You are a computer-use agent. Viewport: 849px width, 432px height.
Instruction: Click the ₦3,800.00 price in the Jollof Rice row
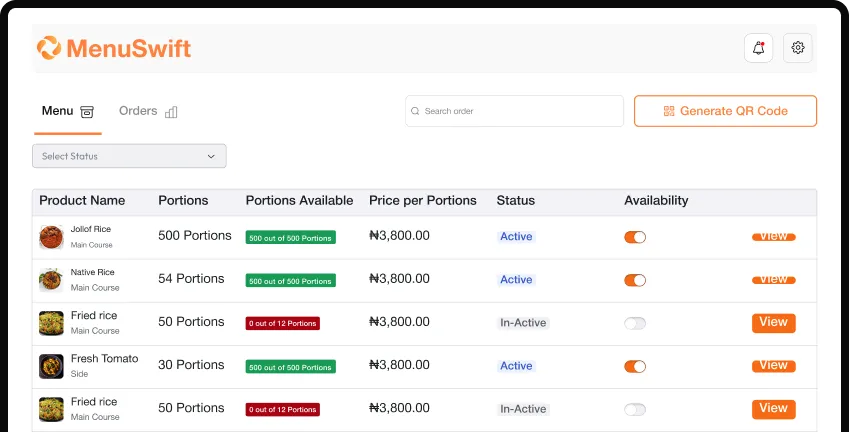(400, 235)
